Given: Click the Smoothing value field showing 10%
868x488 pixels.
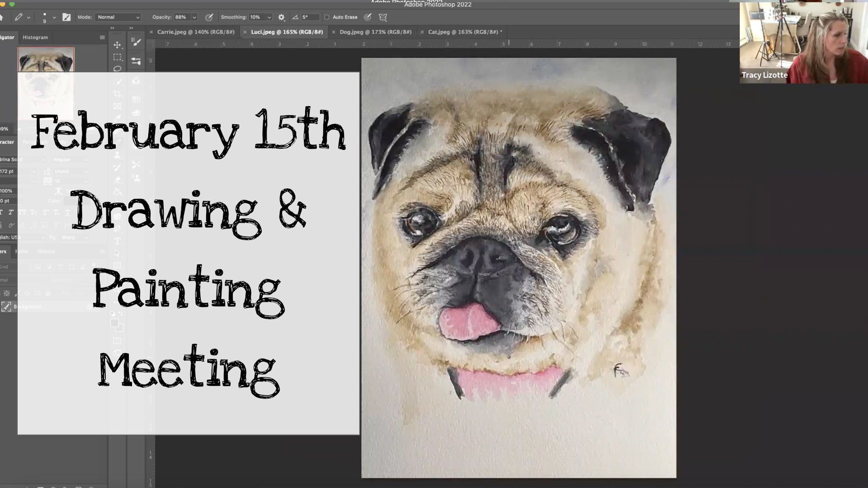Looking at the screenshot, I should (x=257, y=17).
